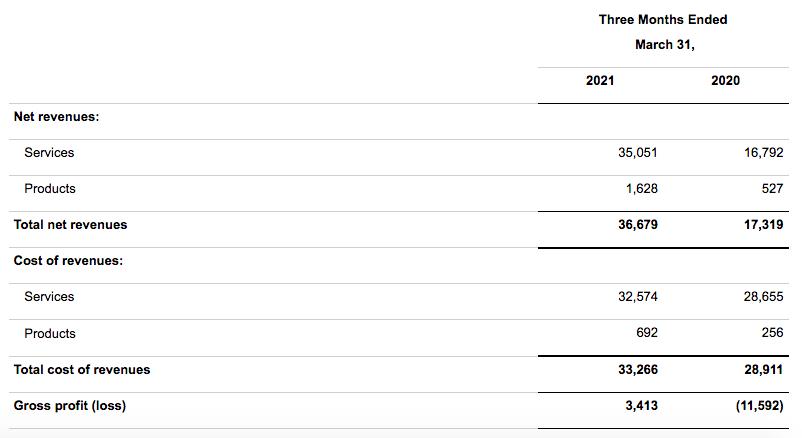Click the 2020 Services revenue 16,792

click(765, 153)
